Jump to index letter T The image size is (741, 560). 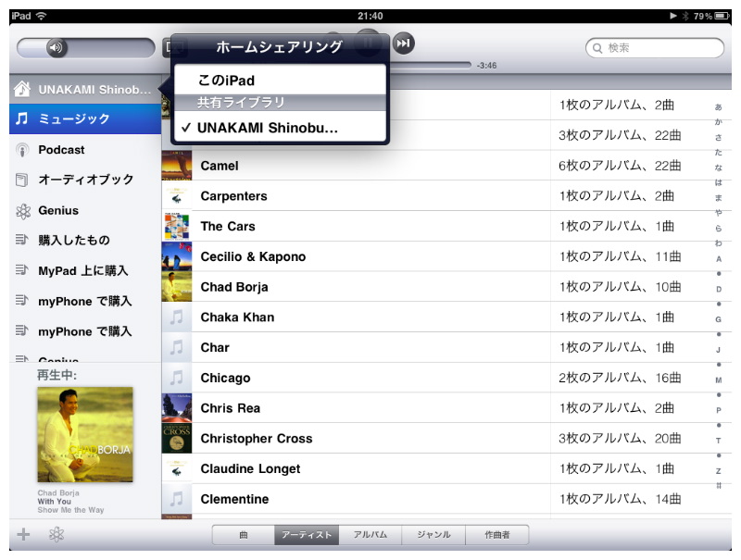719,441
